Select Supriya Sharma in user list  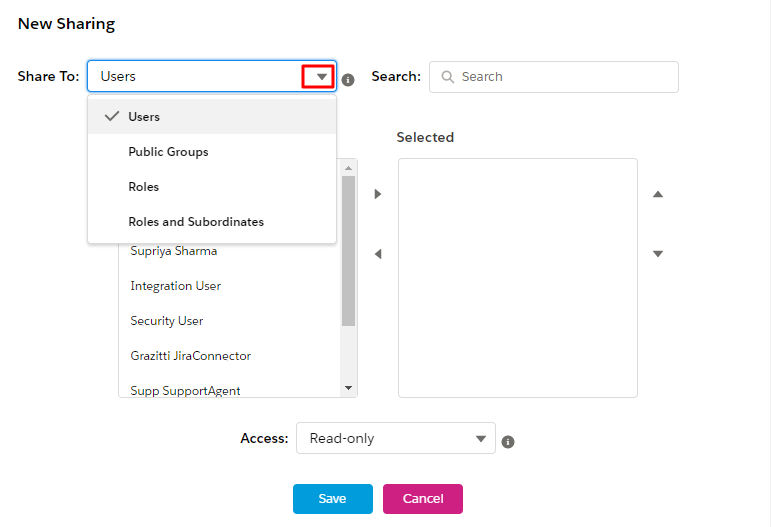174,251
